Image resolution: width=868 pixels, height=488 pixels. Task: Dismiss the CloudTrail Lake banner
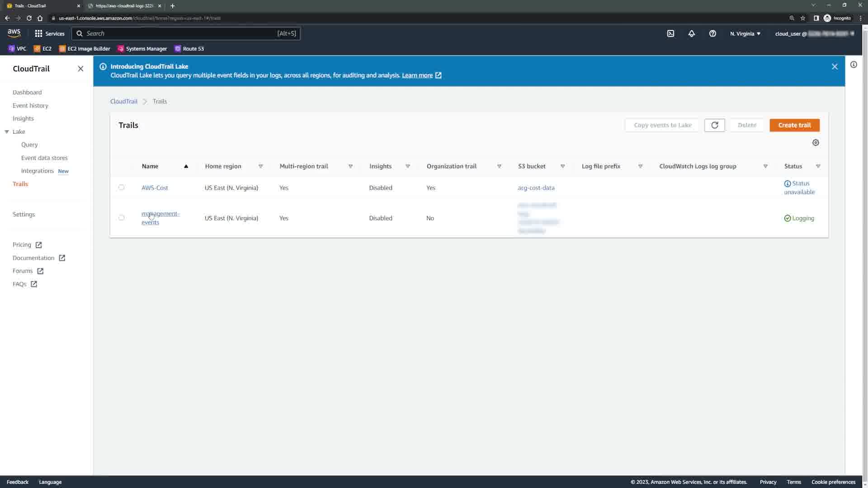835,66
